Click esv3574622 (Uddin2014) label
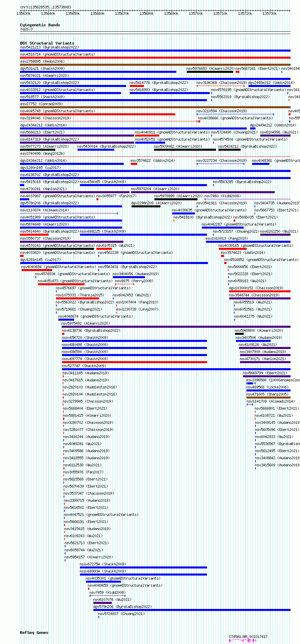300x644 pixels. [x=153, y=160]
